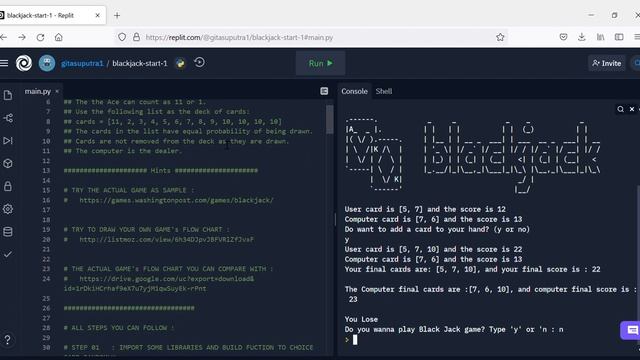The width and height of the screenshot is (640, 360).
Task: Click the Invite button
Action: coord(607,63)
